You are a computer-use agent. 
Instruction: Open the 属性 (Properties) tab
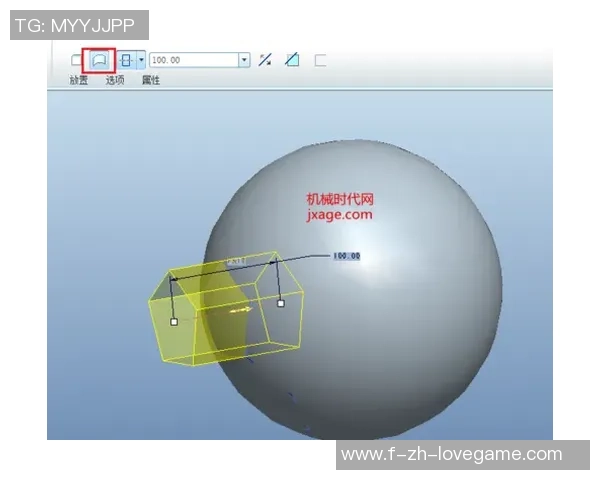coord(151,80)
